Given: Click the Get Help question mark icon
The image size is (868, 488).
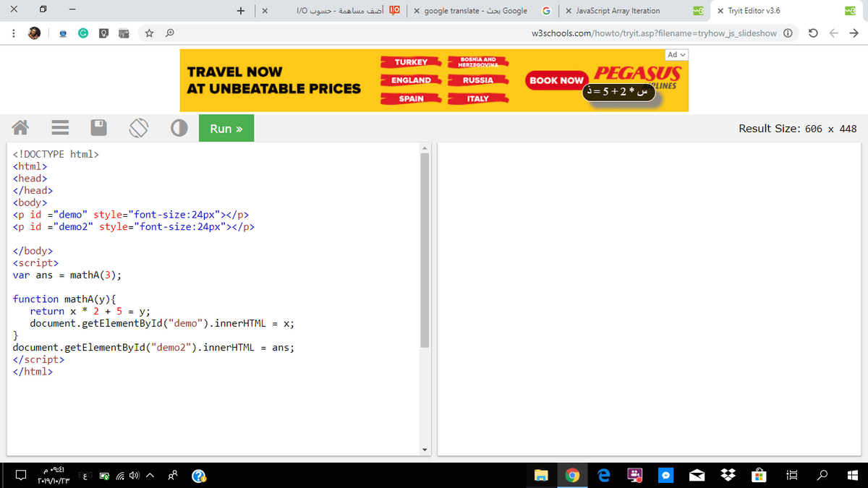Looking at the screenshot, I should coord(200,476).
